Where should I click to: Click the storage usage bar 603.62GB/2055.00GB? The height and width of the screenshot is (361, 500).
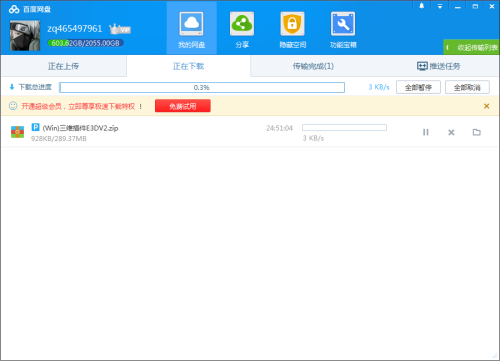pyautogui.click(x=86, y=43)
